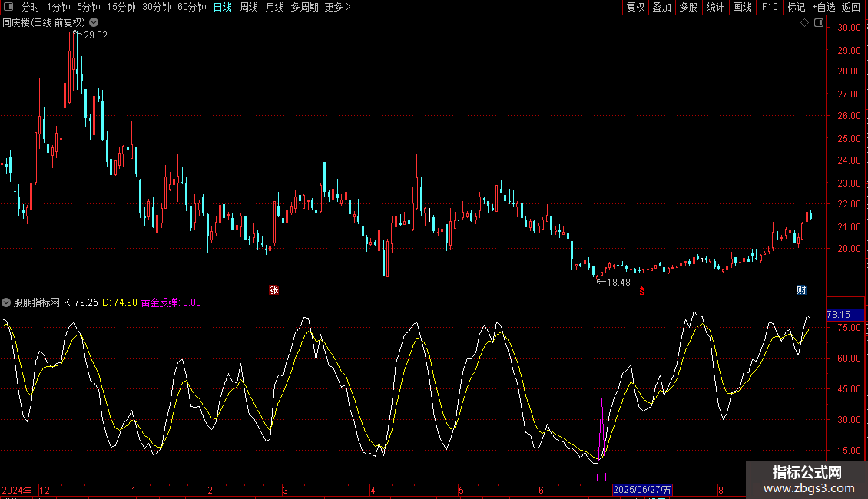Click the red S marker on chart
This screenshot has height=499, width=868.
pyautogui.click(x=642, y=291)
